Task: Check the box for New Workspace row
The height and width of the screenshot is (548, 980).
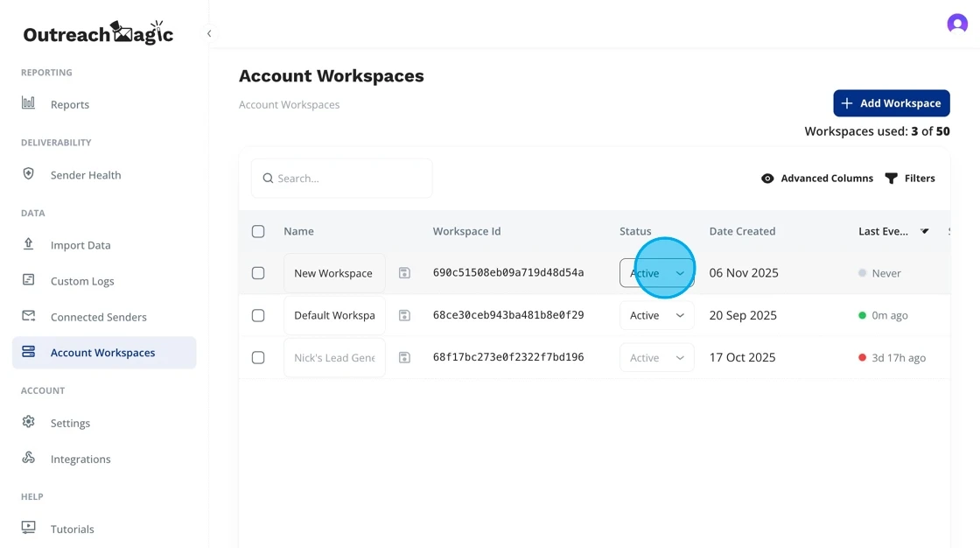Action: (258, 273)
